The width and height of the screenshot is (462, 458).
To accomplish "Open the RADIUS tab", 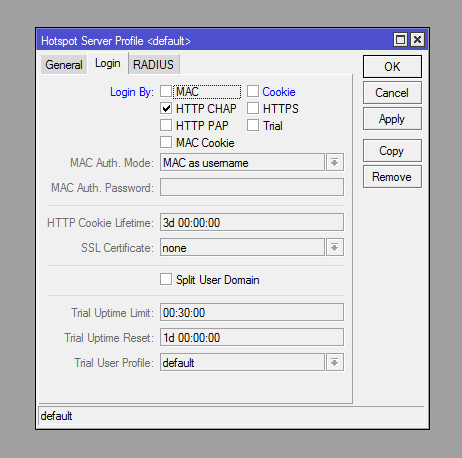I will tap(154, 65).
